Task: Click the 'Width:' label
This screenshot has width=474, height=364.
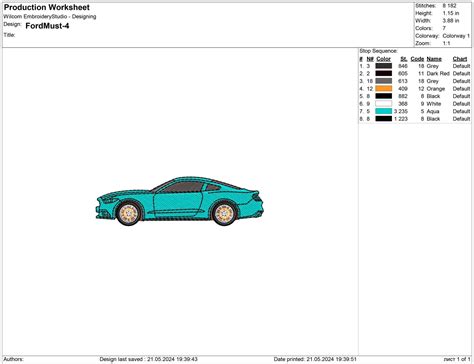Action: pyautogui.click(x=423, y=21)
